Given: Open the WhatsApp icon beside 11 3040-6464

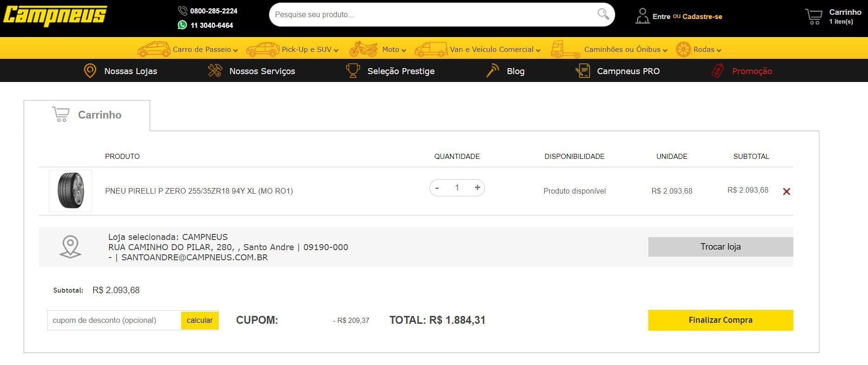Looking at the screenshot, I should [183, 25].
